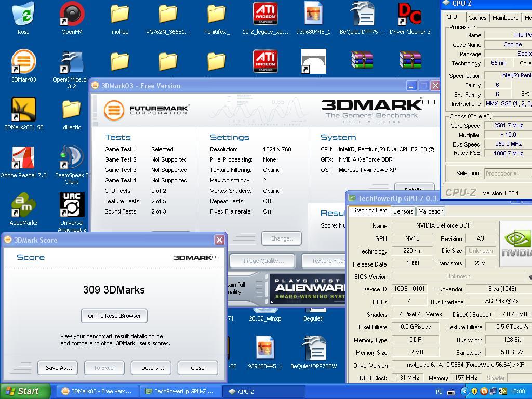Open the Windows Start menu
The width and height of the screenshot is (532, 399).
tap(25, 391)
